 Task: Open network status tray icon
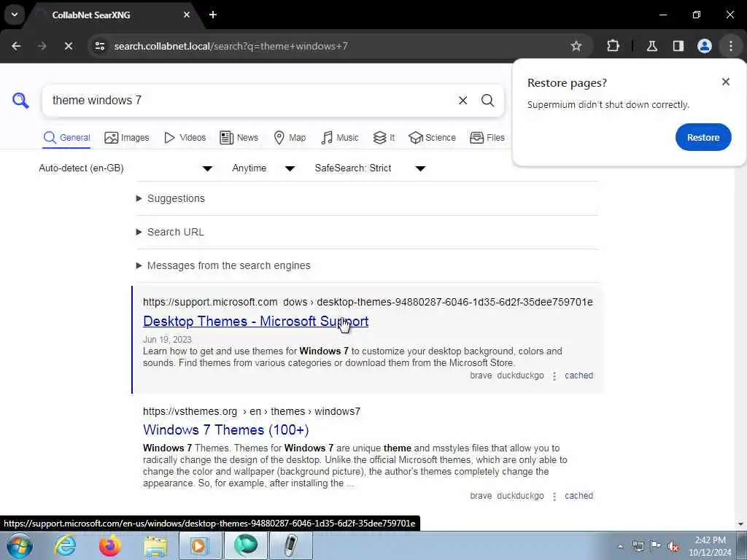tap(638, 546)
